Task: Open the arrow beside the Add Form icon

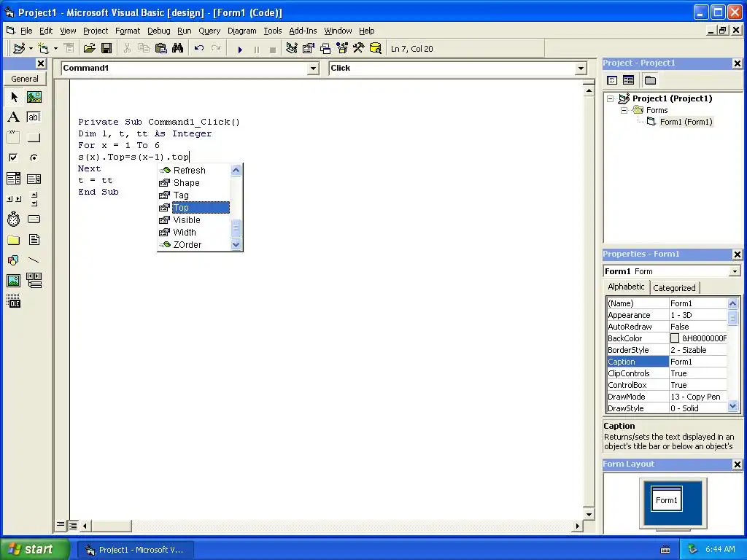Action: coord(55,49)
